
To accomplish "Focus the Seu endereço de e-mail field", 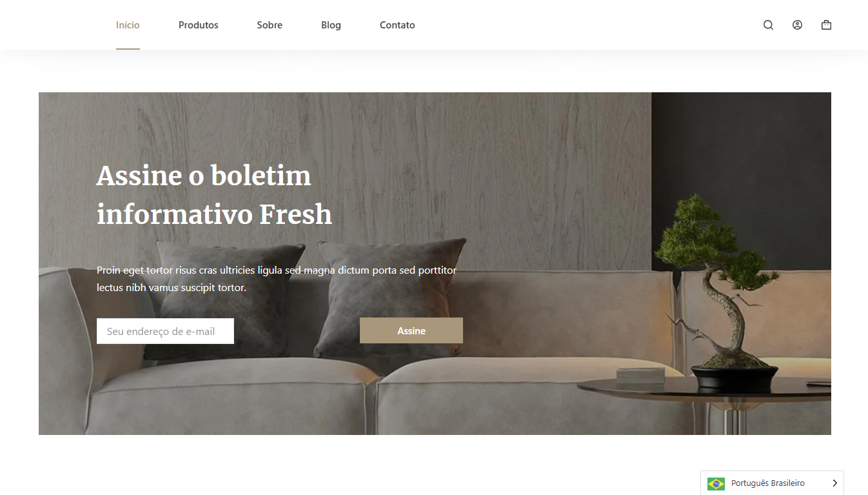I will pyautogui.click(x=165, y=331).
